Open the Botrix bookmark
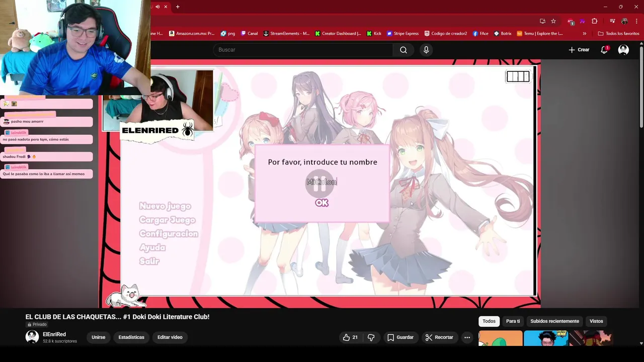Screen dimensions: 644x362 (x=503, y=34)
